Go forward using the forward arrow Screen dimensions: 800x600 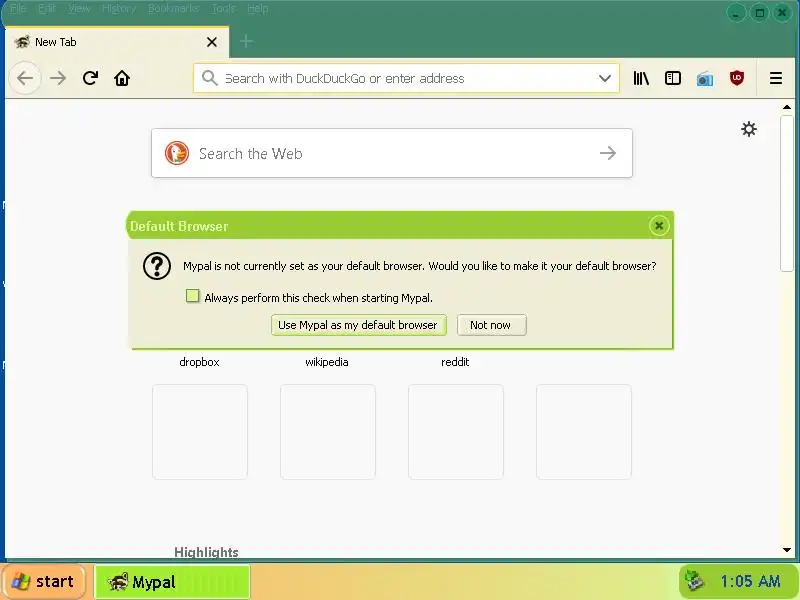tap(58, 78)
